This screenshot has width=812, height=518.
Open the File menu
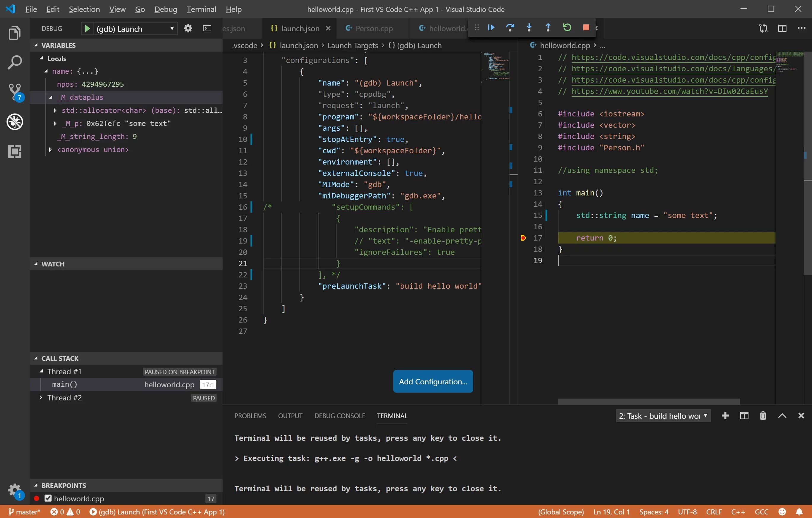coord(31,9)
